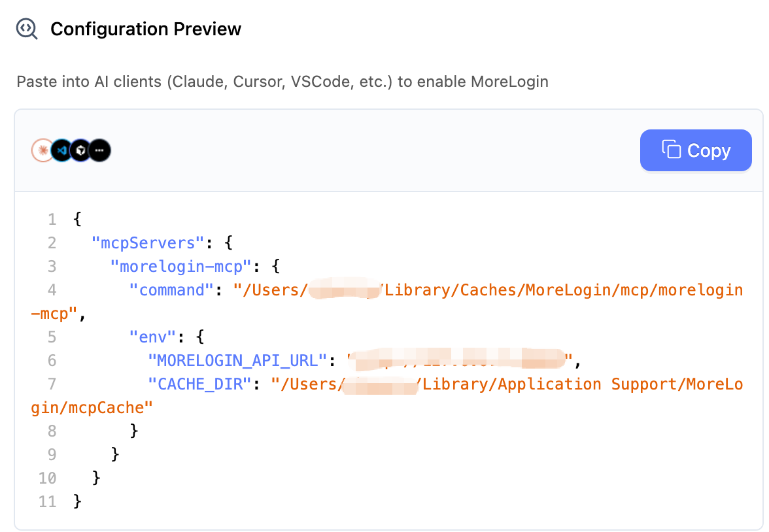Click the "Paste into AI clients" description
The width and height of the screenshot is (769, 532).
(282, 82)
